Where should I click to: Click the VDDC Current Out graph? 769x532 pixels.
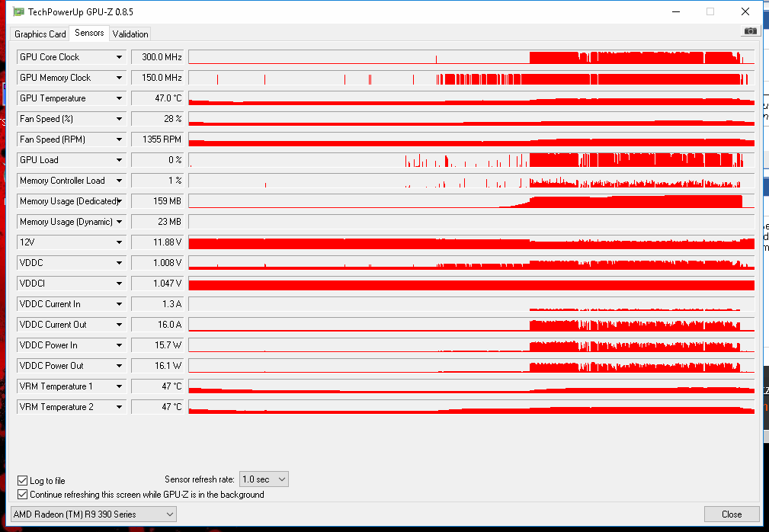471,325
